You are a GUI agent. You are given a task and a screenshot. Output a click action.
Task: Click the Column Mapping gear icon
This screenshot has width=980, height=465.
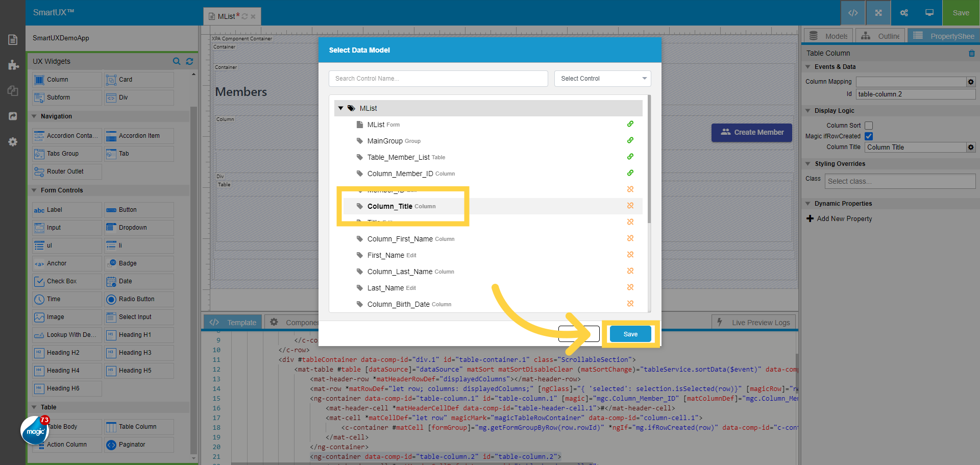point(970,82)
